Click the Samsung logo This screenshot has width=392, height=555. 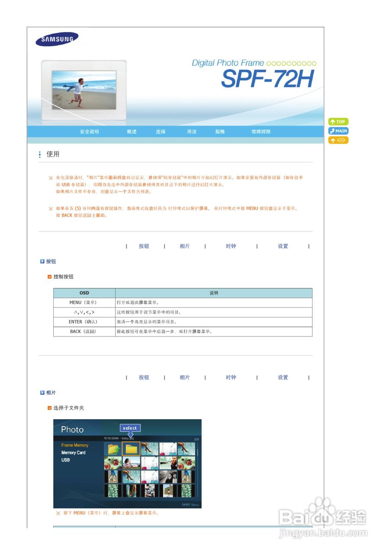pos(57,39)
